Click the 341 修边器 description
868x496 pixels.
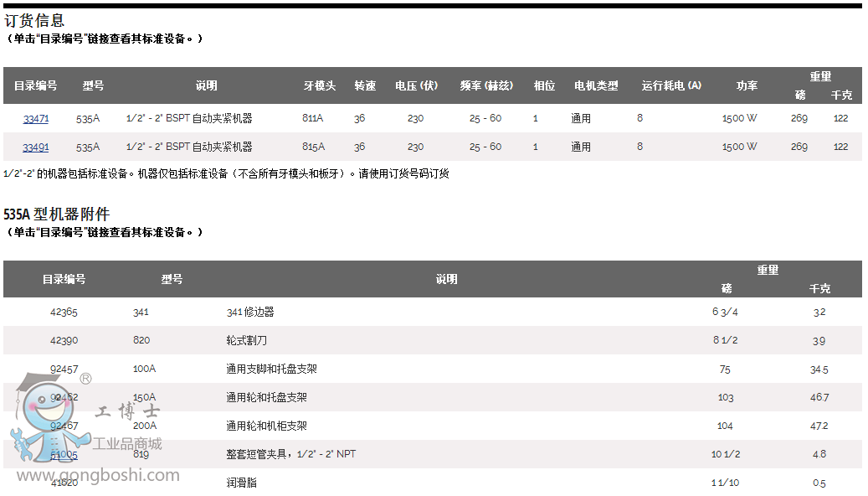pyautogui.click(x=250, y=312)
